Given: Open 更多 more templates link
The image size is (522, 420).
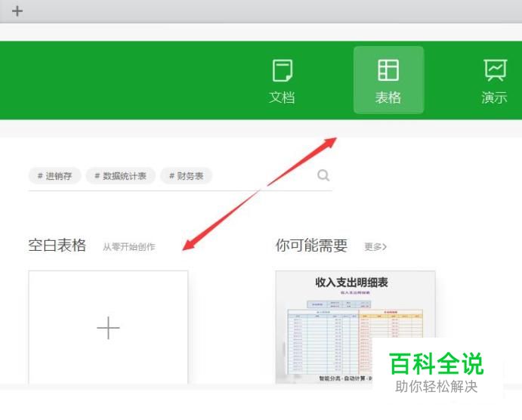Looking at the screenshot, I should (x=375, y=246).
